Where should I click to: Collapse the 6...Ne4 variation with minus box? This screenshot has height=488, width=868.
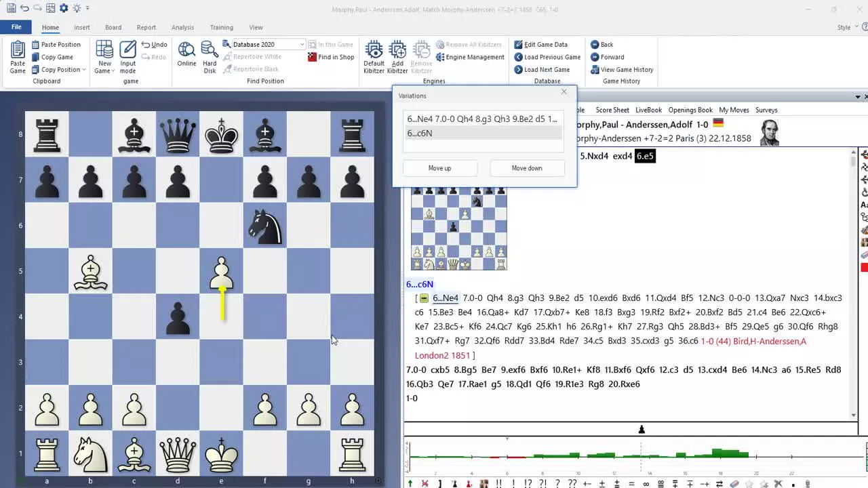click(x=424, y=298)
